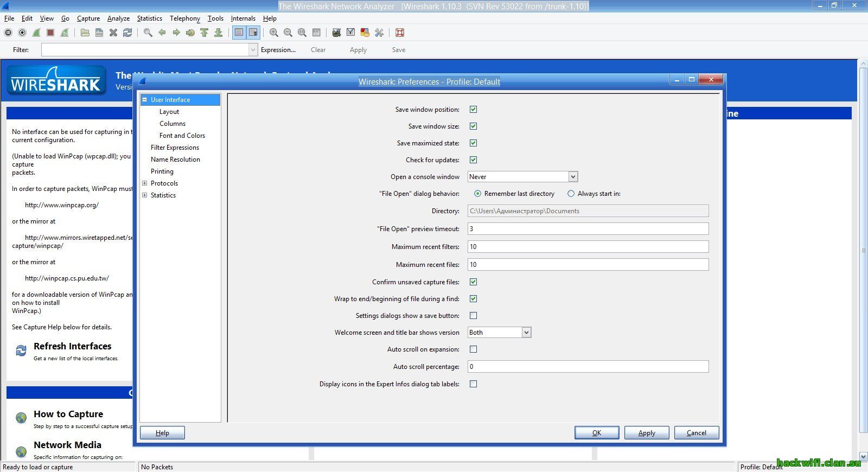
Task: Click the Expression... filter button
Action: (278, 50)
